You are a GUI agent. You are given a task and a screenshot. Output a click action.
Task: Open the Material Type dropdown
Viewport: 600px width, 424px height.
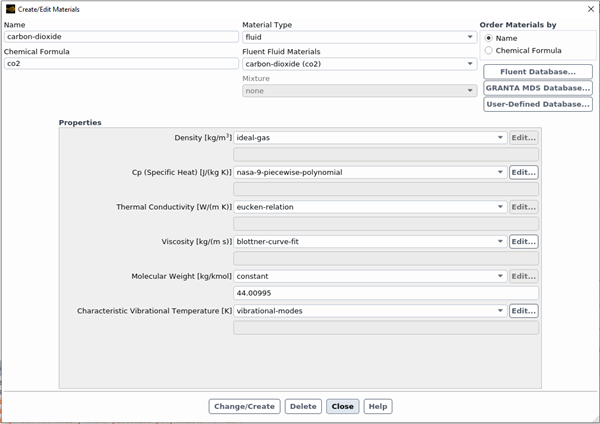coord(359,37)
